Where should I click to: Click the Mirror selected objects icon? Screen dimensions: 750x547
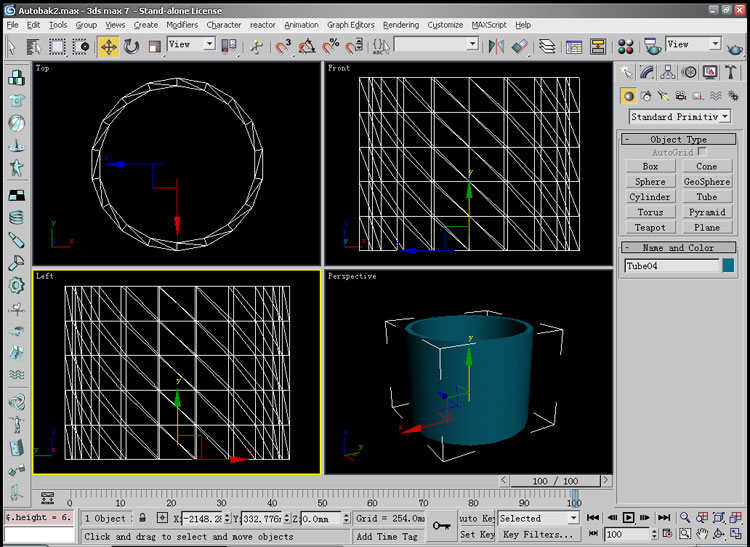click(x=497, y=46)
